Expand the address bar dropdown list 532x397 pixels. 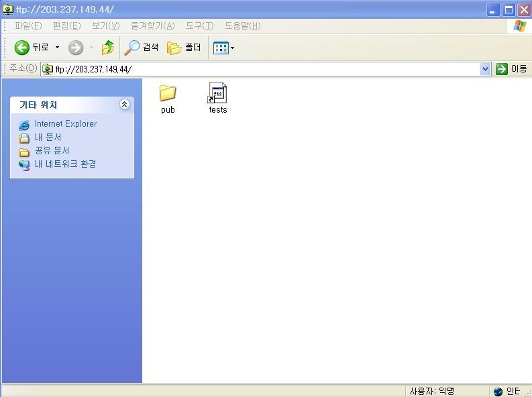click(x=486, y=69)
